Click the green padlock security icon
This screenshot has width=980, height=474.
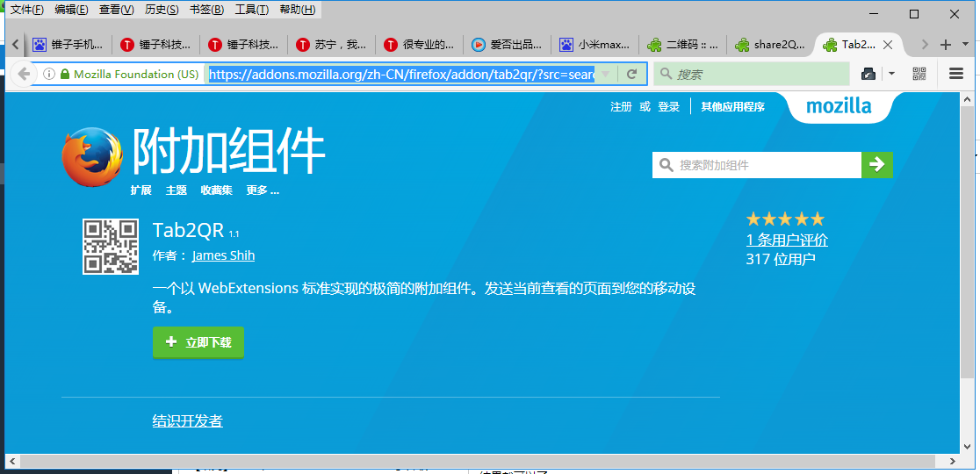click(64, 74)
